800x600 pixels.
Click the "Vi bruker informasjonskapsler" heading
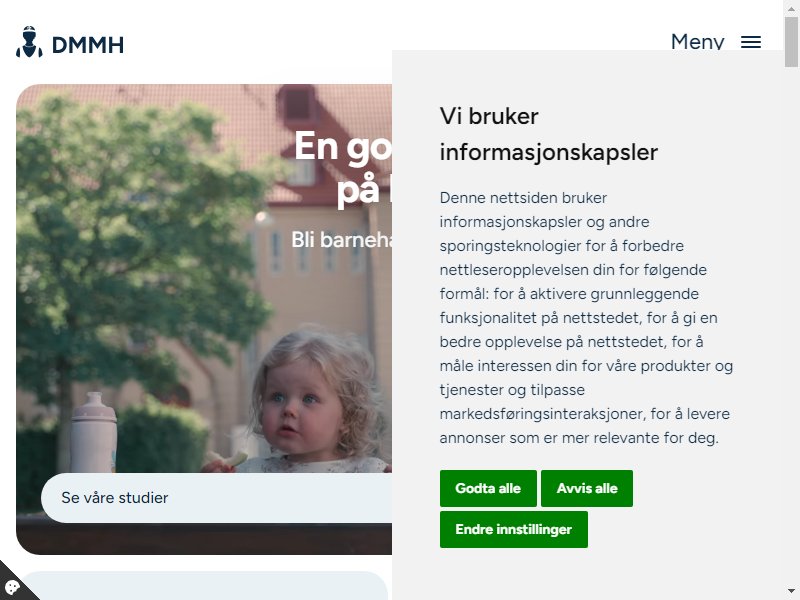pos(548,134)
